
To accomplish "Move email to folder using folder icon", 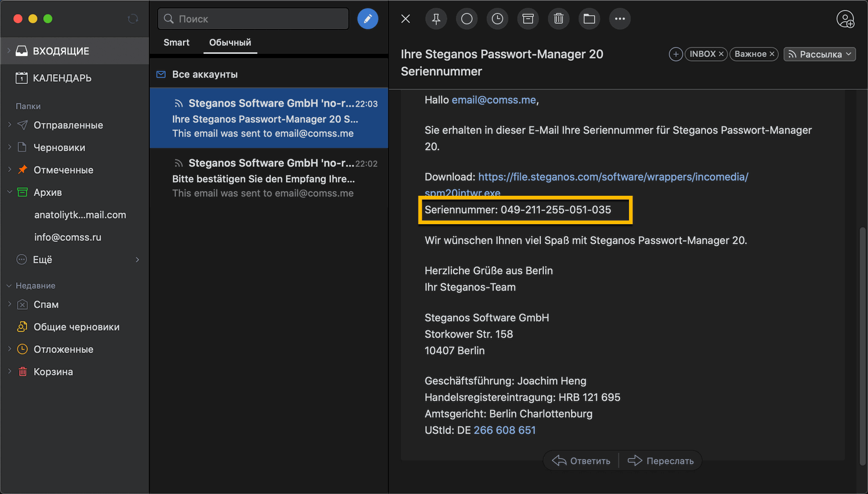I will coord(589,19).
